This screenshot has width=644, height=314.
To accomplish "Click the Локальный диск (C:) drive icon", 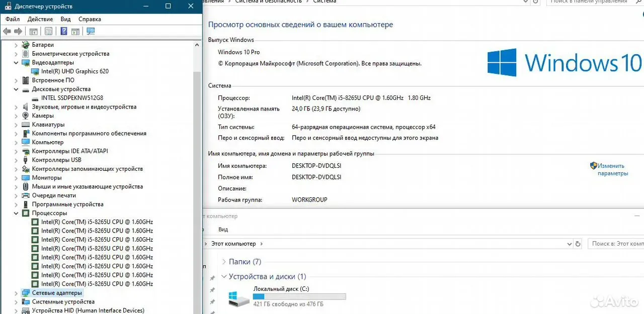I will 238,298.
